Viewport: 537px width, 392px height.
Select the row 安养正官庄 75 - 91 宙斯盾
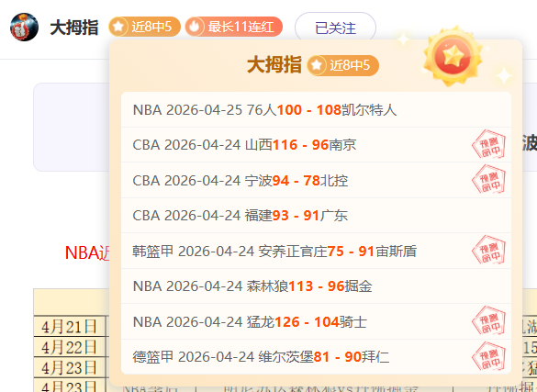point(316,251)
